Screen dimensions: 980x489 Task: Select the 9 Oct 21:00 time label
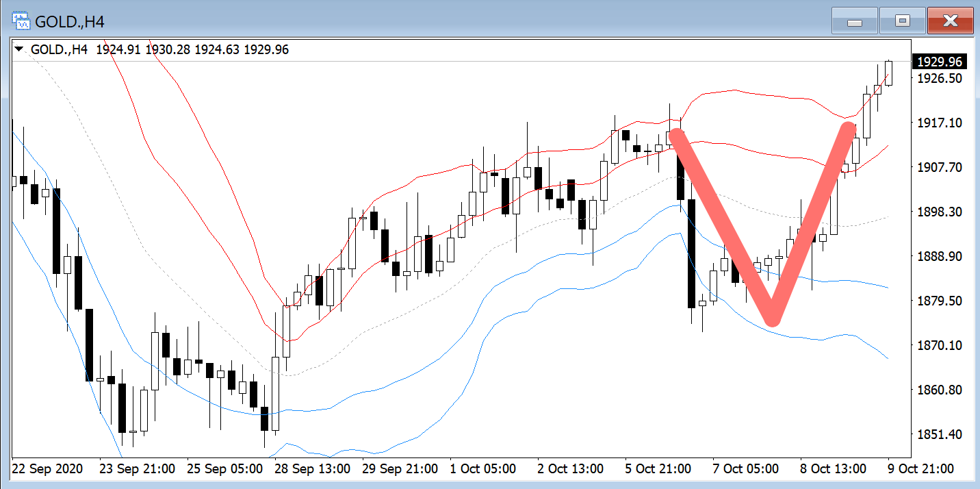click(x=921, y=469)
